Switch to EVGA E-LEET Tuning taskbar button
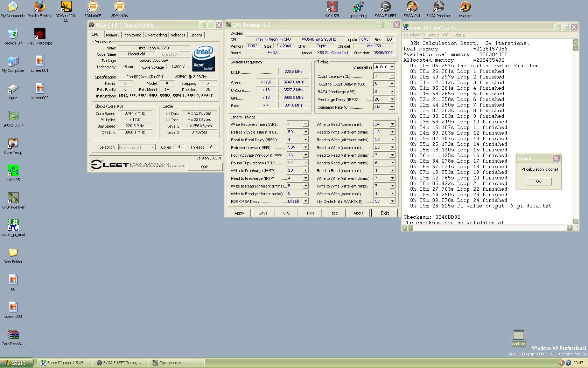The image size is (588, 368). point(121,363)
